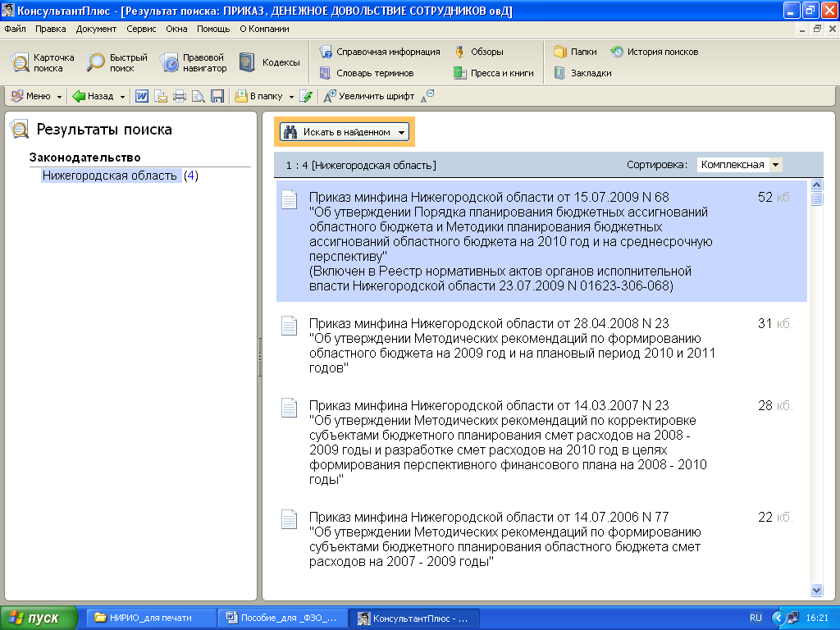
Task: Open the О Компании menu
Action: [x=265, y=29]
